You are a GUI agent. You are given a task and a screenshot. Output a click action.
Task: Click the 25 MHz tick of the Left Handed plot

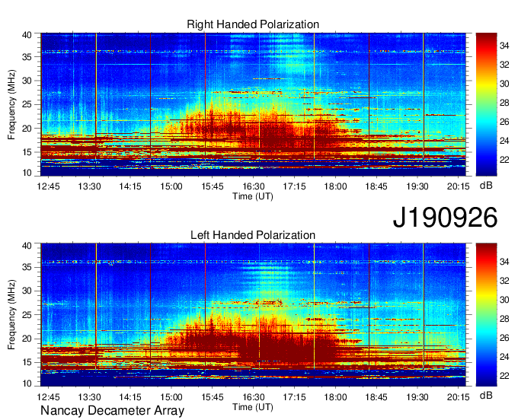point(27,315)
